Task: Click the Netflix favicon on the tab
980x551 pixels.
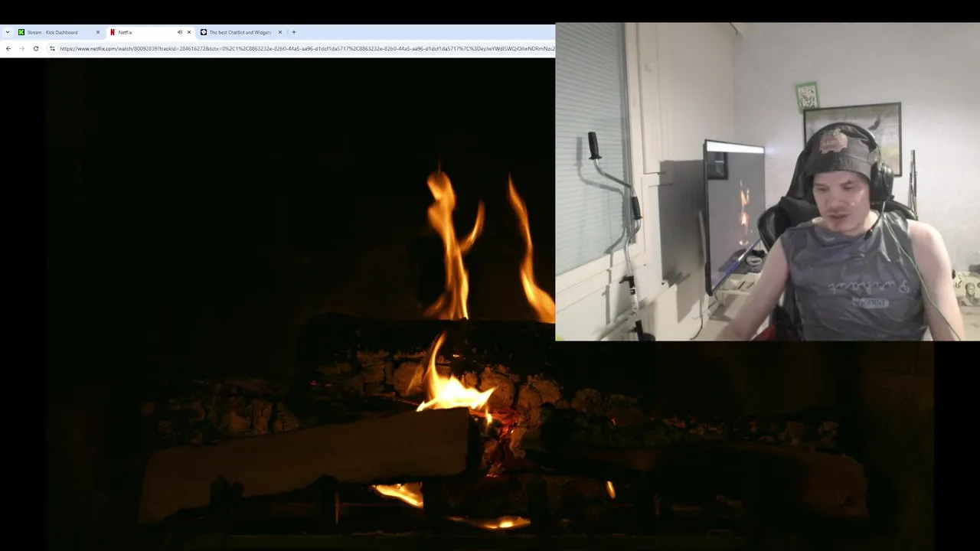Action: [x=113, y=32]
